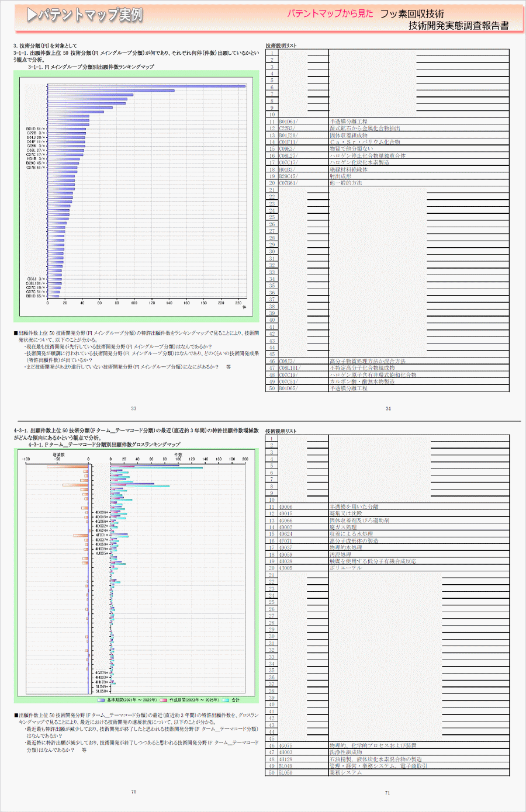
Task: Click the longest bar in FI ranking chart
Action: click(147, 86)
